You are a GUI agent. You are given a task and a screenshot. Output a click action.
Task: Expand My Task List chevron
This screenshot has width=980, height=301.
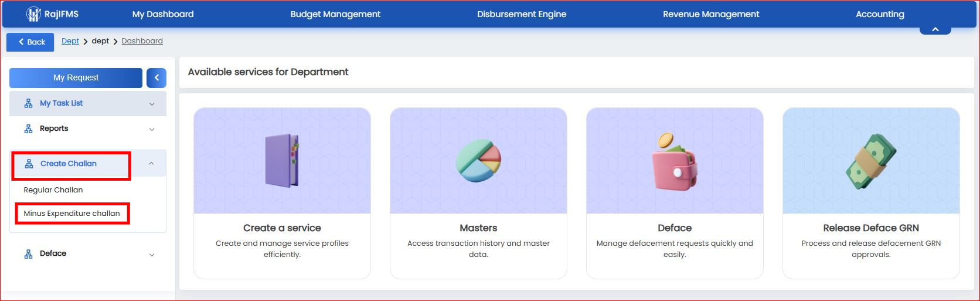152,104
